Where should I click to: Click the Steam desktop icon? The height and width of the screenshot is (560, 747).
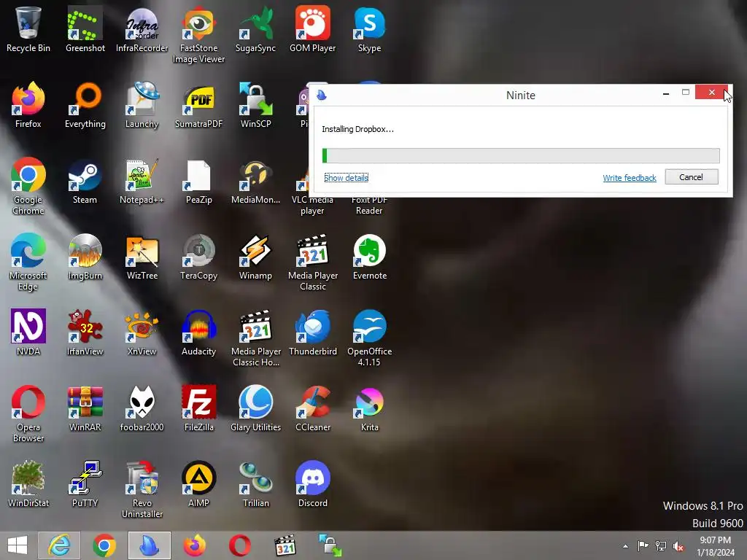tap(85, 182)
